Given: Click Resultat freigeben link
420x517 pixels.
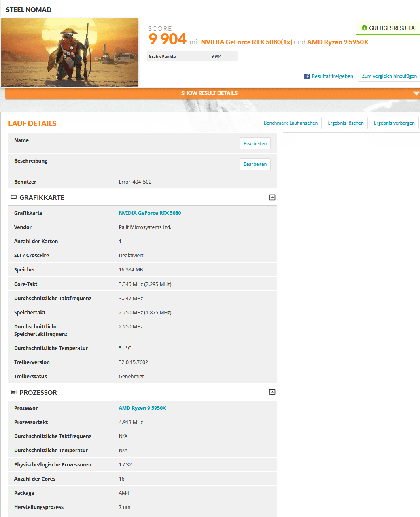Looking at the screenshot, I should 332,76.
